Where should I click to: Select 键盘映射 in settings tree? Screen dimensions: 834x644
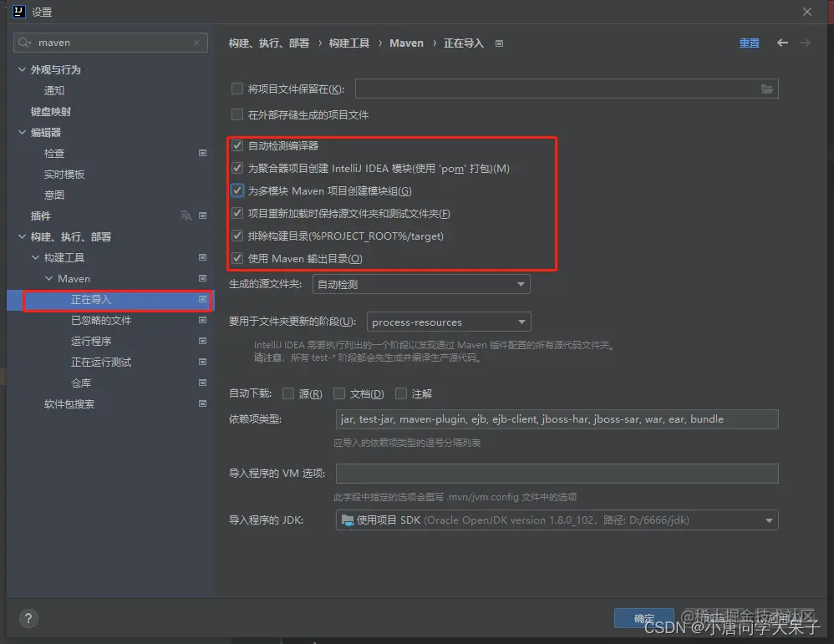click(51, 111)
